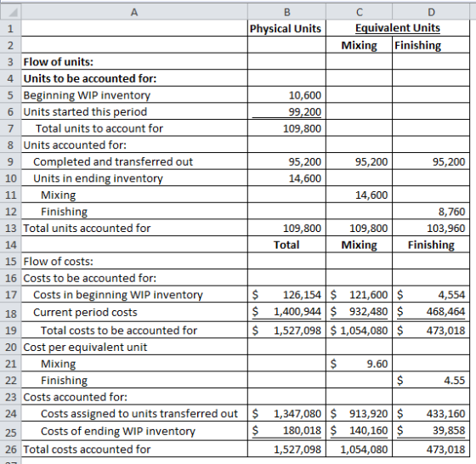Click Costs of ending WIP inventory label
The image size is (476, 464).
[x=118, y=431]
